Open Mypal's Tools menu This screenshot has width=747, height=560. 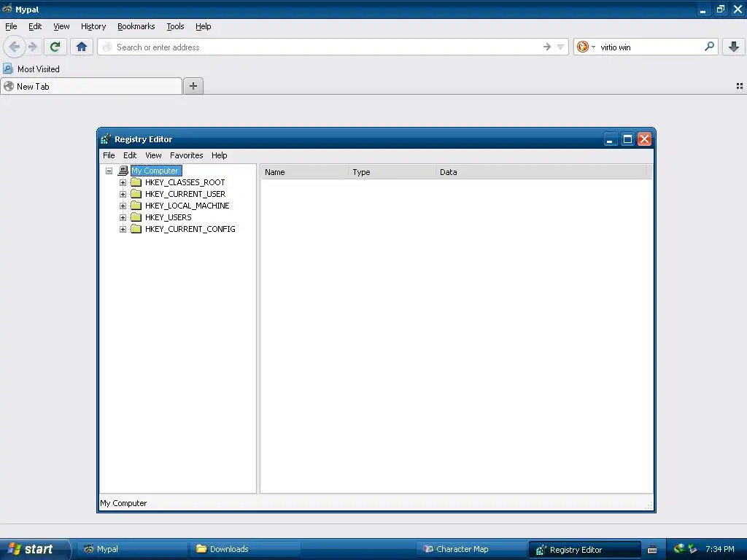pyautogui.click(x=175, y=26)
